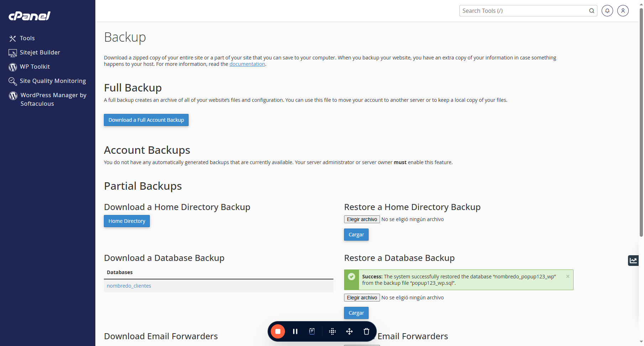This screenshot has width=644, height=346.
Task: Click Cargar under Restore Database Backup
Action: [356, 313]
